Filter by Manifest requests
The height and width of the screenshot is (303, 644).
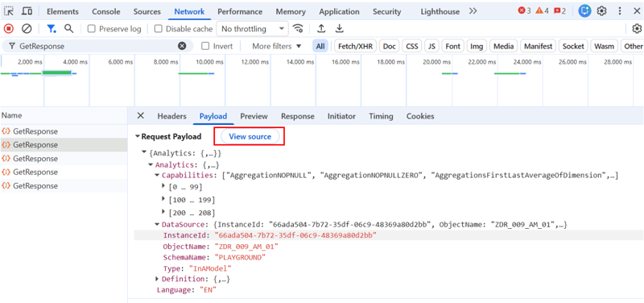point(539,46)
